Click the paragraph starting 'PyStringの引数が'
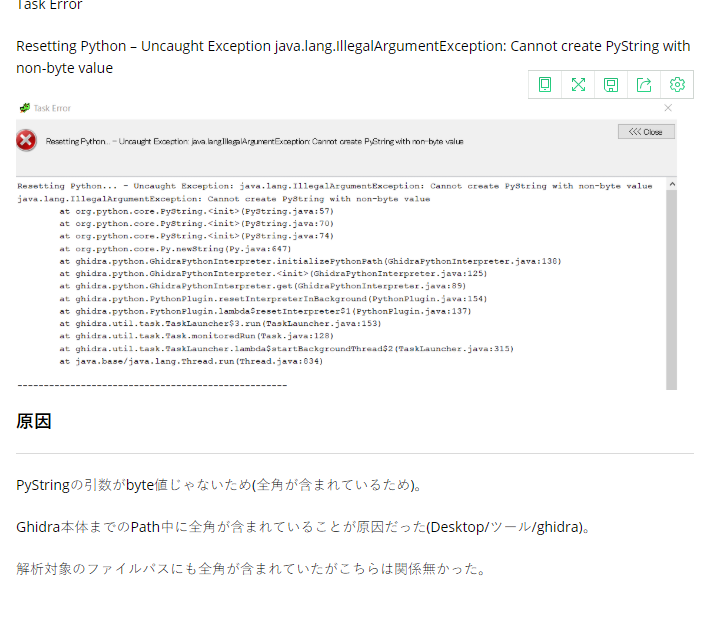 (219, 485)
